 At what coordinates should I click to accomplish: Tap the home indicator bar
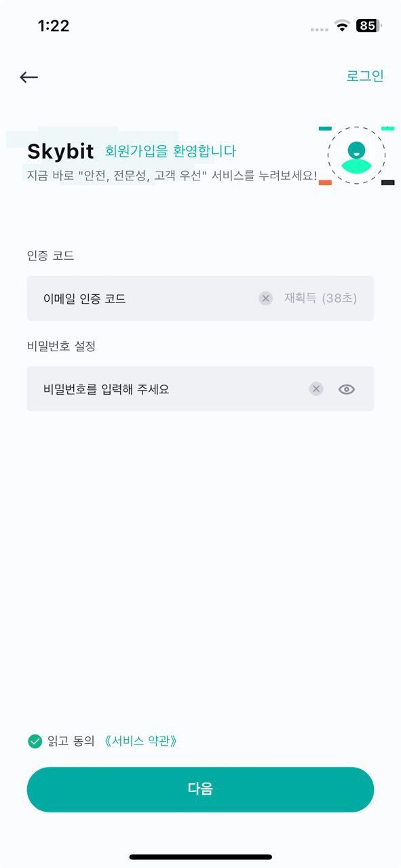click(x=201, y=857)
